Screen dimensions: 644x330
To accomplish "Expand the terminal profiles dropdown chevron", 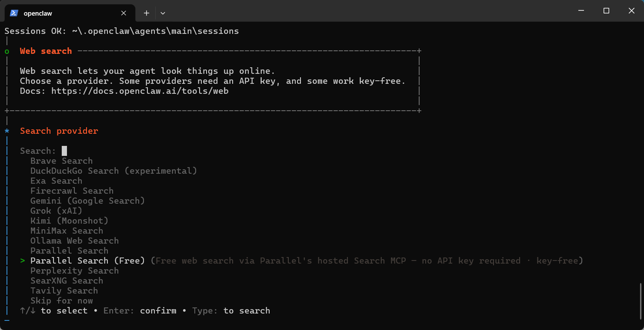I will coord(163,13).
